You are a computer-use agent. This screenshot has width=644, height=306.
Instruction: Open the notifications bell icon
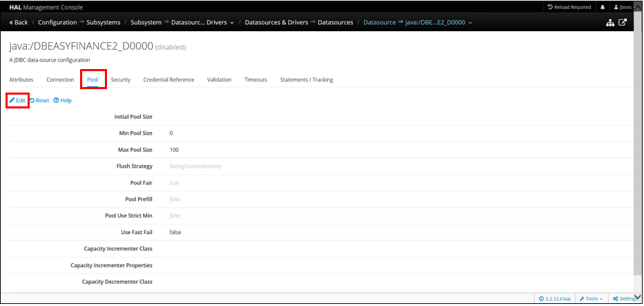click(603, 7)
